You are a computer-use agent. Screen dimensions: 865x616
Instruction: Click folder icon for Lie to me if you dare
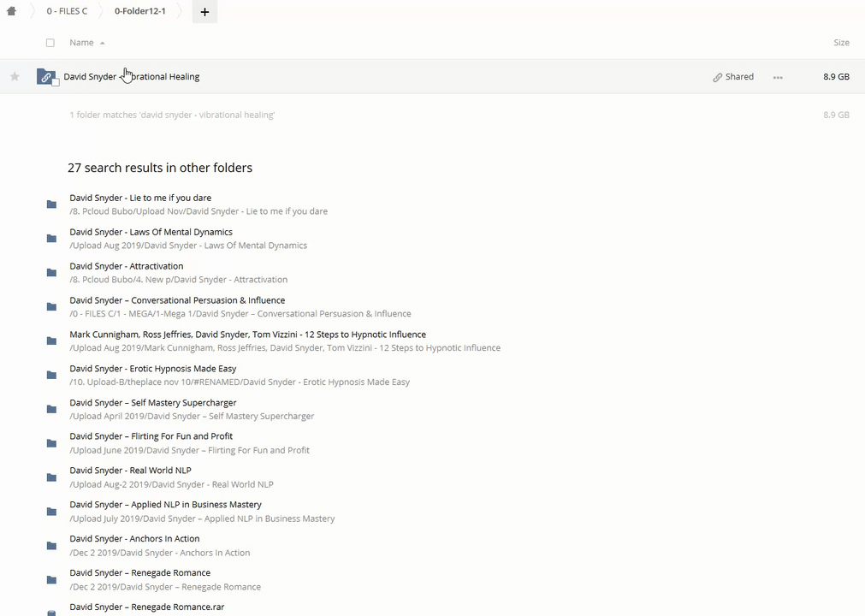tap(51, 204)
